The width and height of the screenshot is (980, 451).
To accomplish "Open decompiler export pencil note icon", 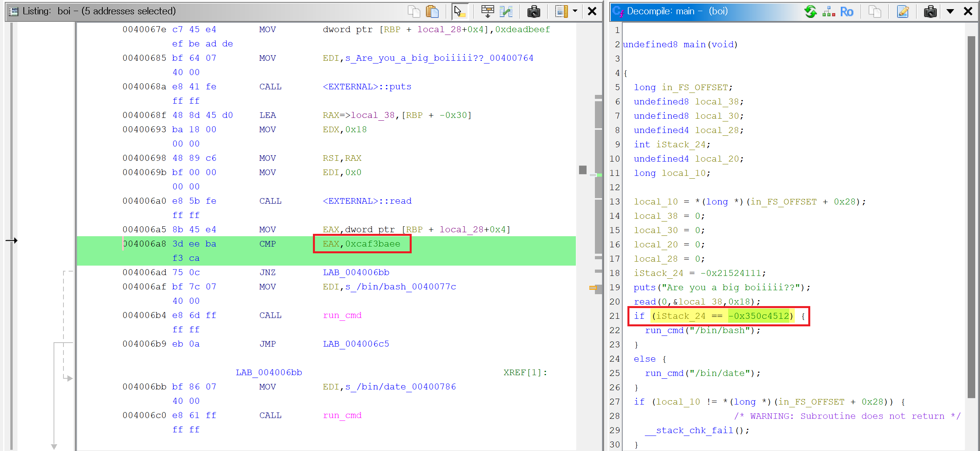I will 903,12.
